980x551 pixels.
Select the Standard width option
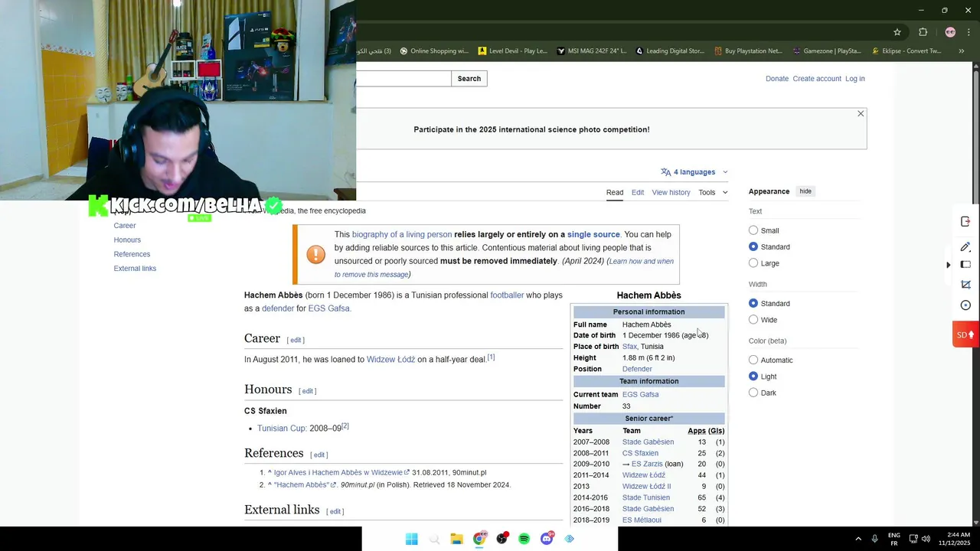pos(753,303)
